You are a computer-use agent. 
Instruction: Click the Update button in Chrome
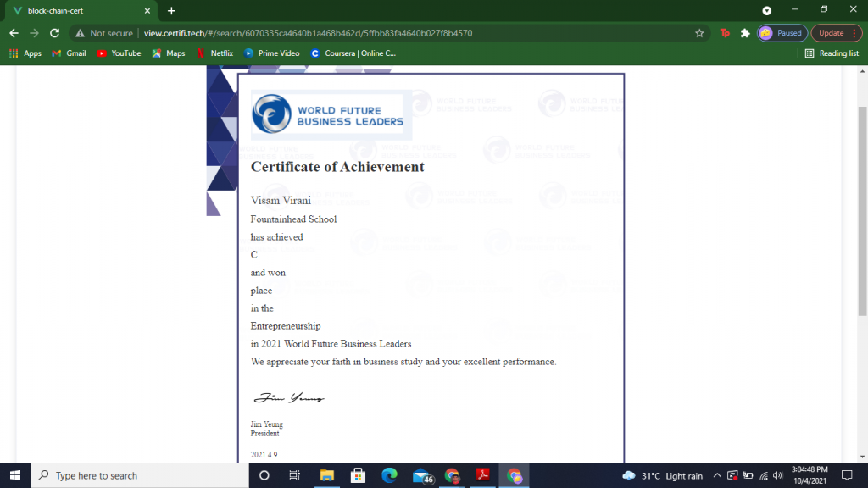832,33
